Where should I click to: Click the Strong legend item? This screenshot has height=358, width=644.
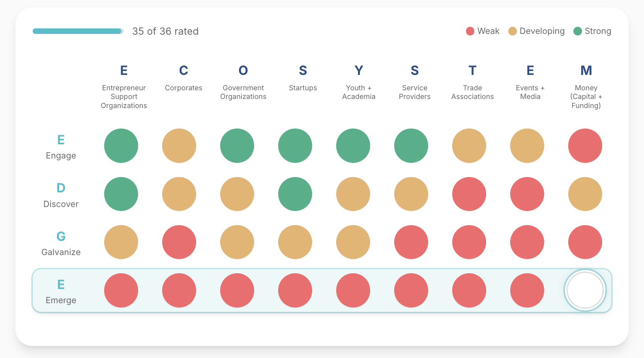592,31
